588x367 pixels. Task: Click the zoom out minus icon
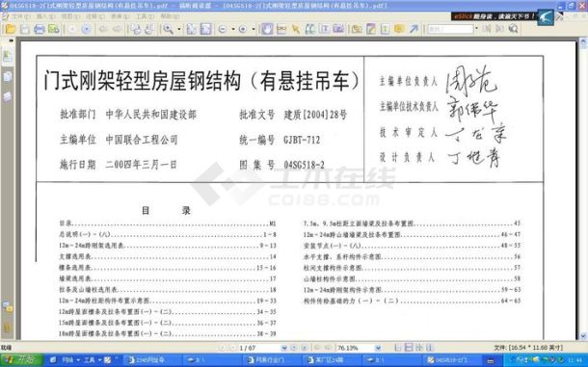(223, 29)
